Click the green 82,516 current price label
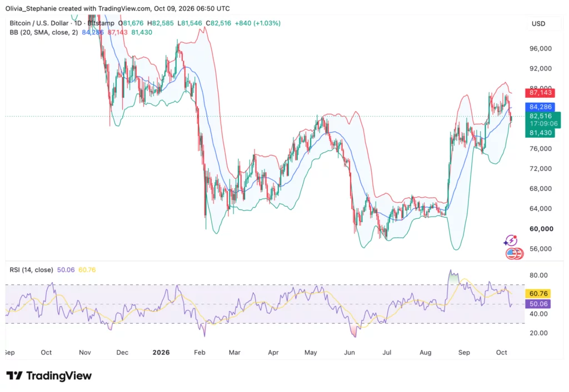 click(541, 116)
